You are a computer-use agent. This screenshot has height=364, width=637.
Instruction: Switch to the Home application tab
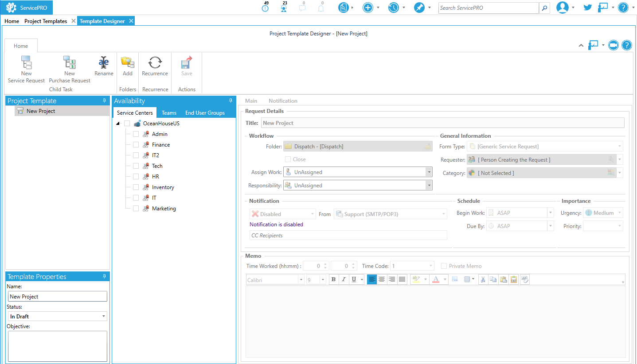point(12,21)
